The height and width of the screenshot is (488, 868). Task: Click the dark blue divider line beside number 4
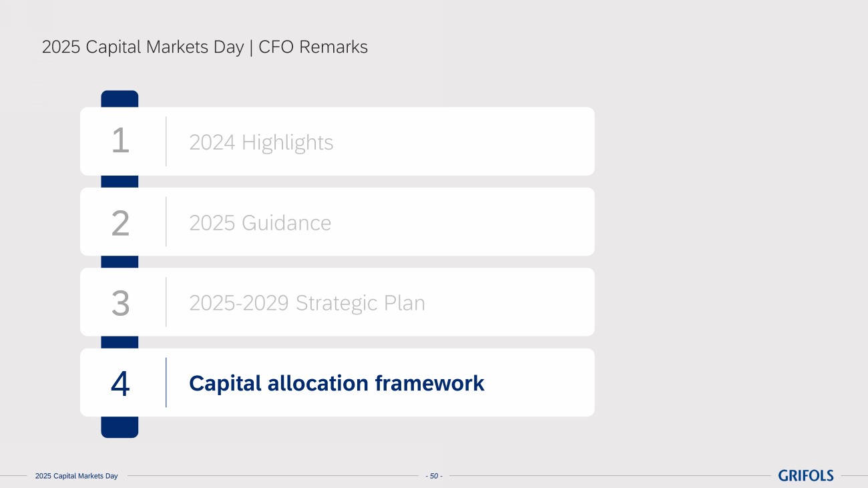[166, 383]
